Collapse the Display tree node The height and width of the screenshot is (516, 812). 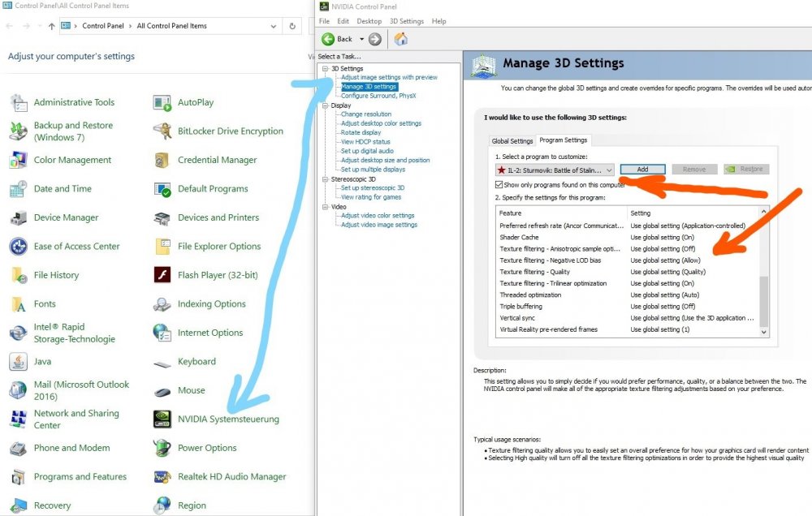[326, 105]
